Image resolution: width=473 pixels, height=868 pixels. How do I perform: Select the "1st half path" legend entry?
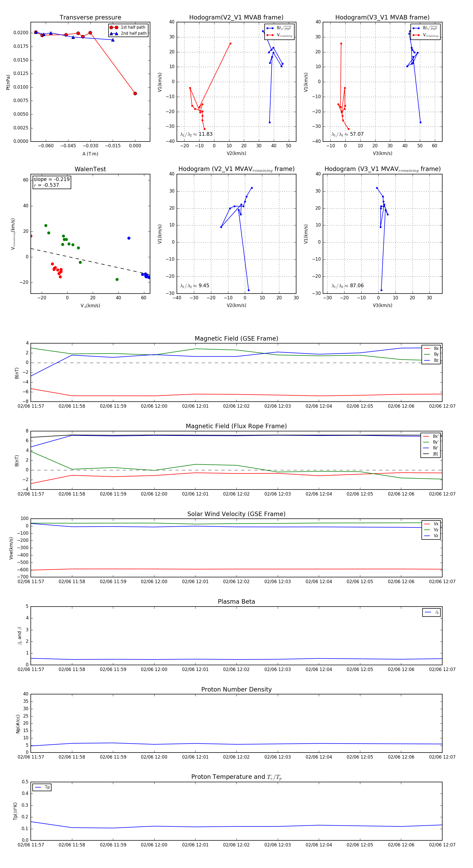tap(128, 27)
